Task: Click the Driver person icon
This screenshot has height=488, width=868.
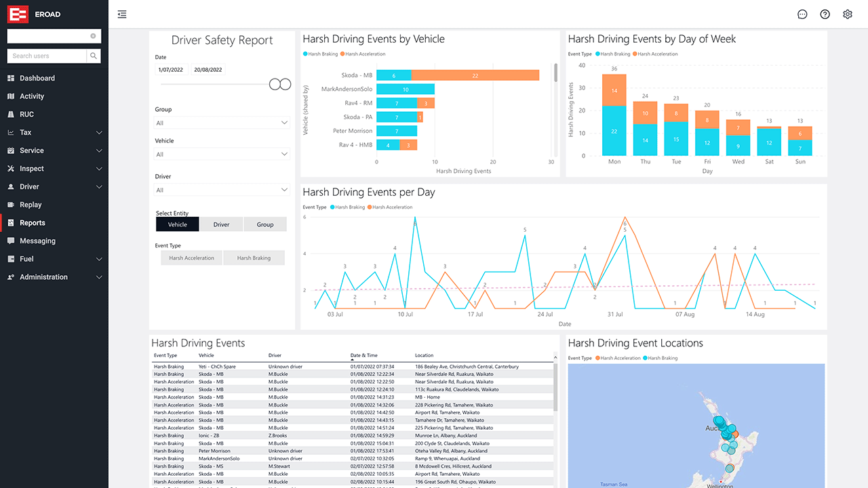Action: pos(11,187)
